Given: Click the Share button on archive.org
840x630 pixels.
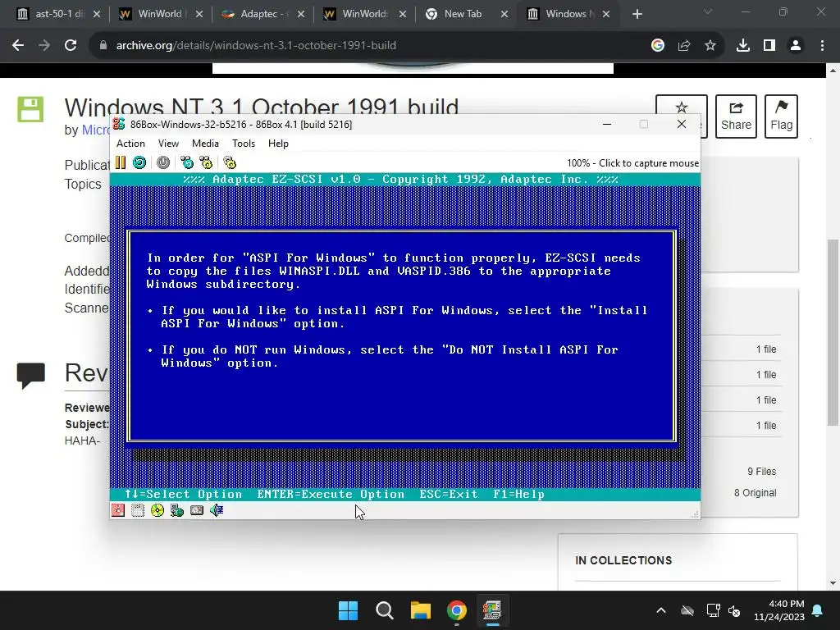Looking at the screenshot, I should point(736,116).
